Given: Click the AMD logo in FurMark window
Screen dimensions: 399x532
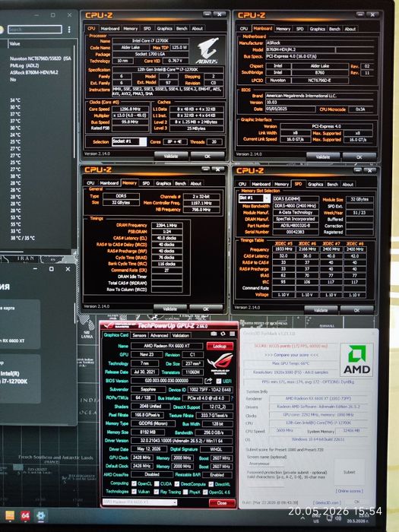Looking at the screenshot, I should (356, 360).
